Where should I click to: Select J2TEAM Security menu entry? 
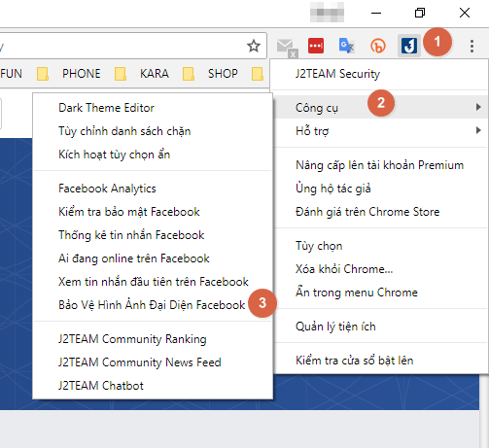tap(379, 74)
